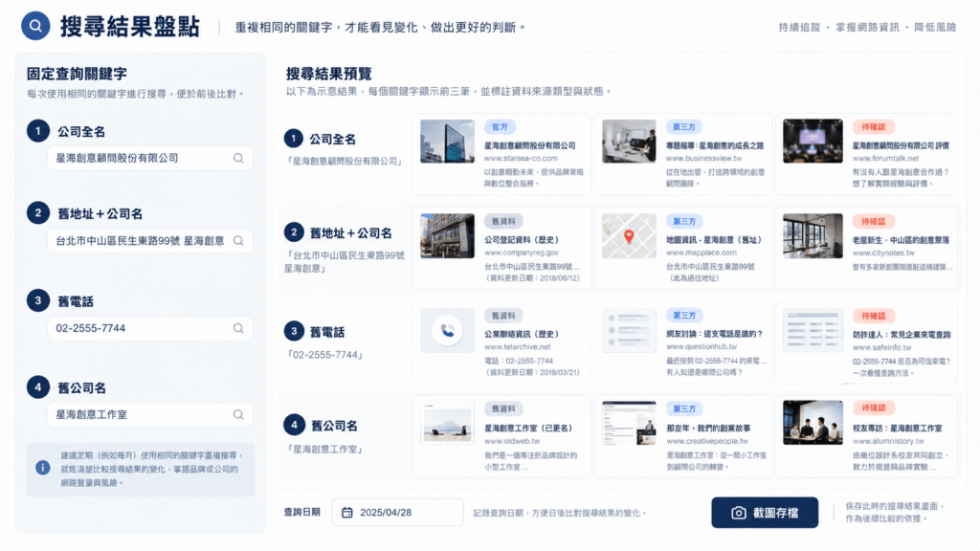Viewport: 980px width, 551px height.
Task: Open result title 星海創意顧問股份有限公司 評價
Action: click(901, 145)
